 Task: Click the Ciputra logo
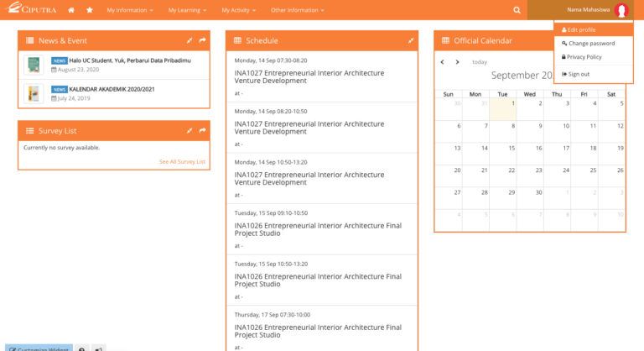tap(31, 8)
